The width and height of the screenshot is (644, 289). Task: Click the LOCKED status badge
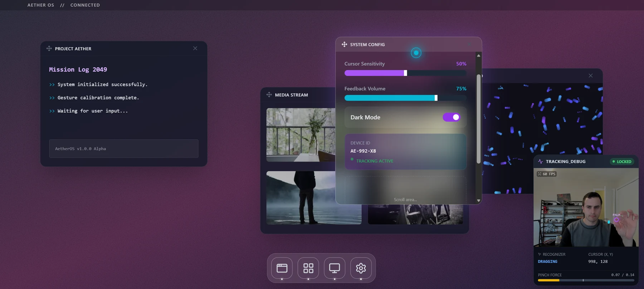point(622,162)
